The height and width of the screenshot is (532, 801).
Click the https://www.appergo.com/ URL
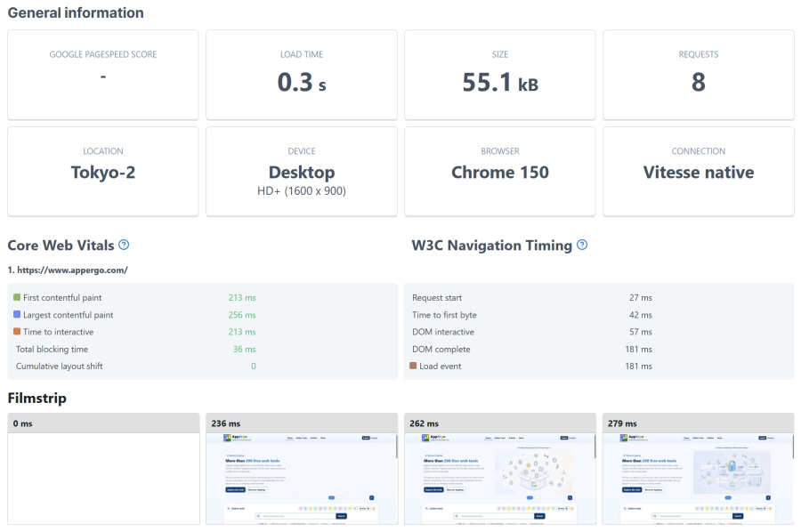73,270
